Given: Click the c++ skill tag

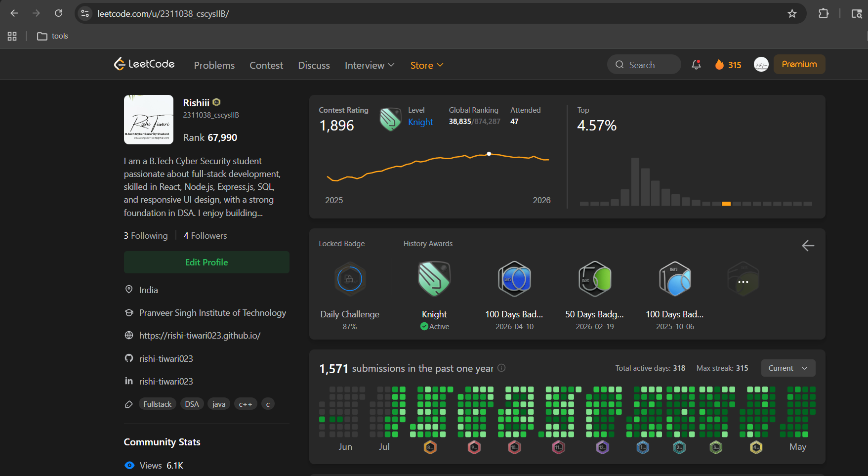Looking at the screenshot, I should coord(246,404).
